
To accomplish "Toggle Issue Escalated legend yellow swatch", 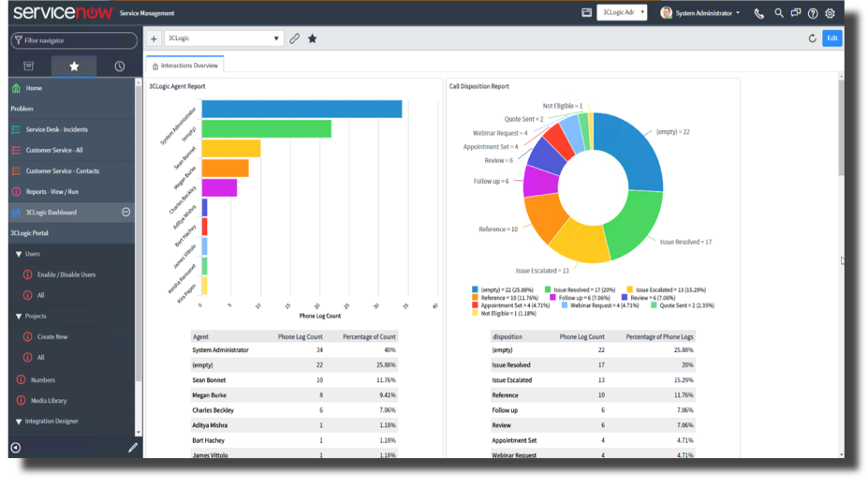I will coord(629,289).
